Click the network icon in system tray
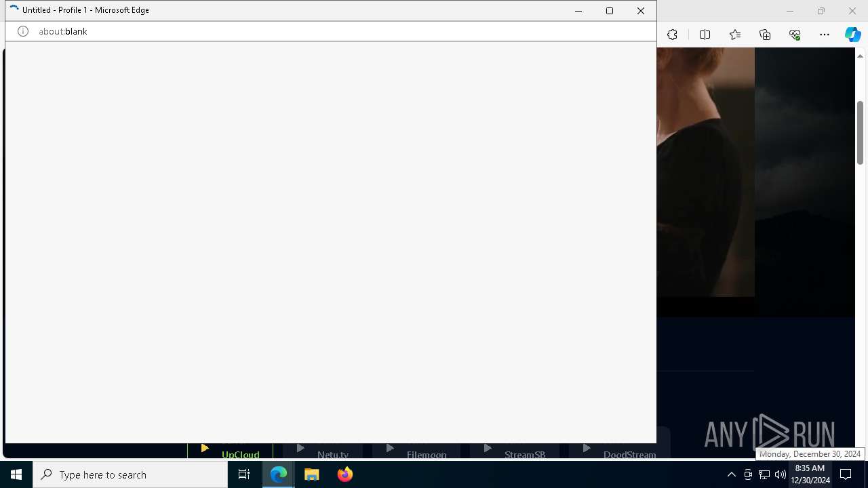This screenshot has height=488, width=868. [x=764, y=474]
